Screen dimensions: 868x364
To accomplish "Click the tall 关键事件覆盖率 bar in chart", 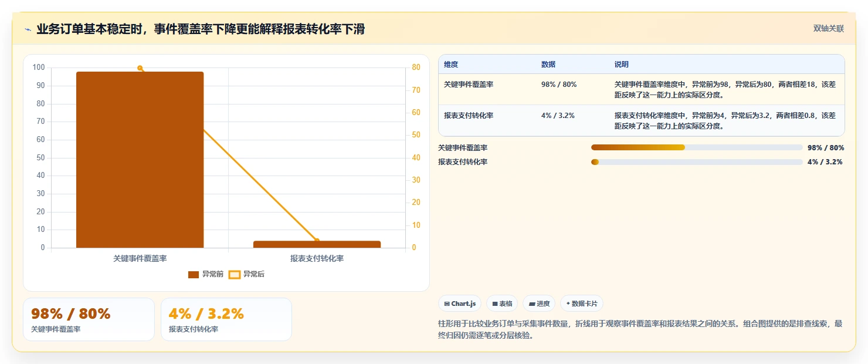I will pos(140,160).
